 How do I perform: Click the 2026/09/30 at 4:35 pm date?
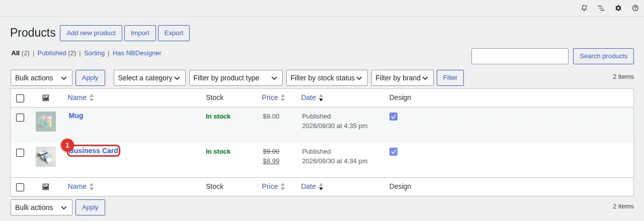tap(335, 126)
